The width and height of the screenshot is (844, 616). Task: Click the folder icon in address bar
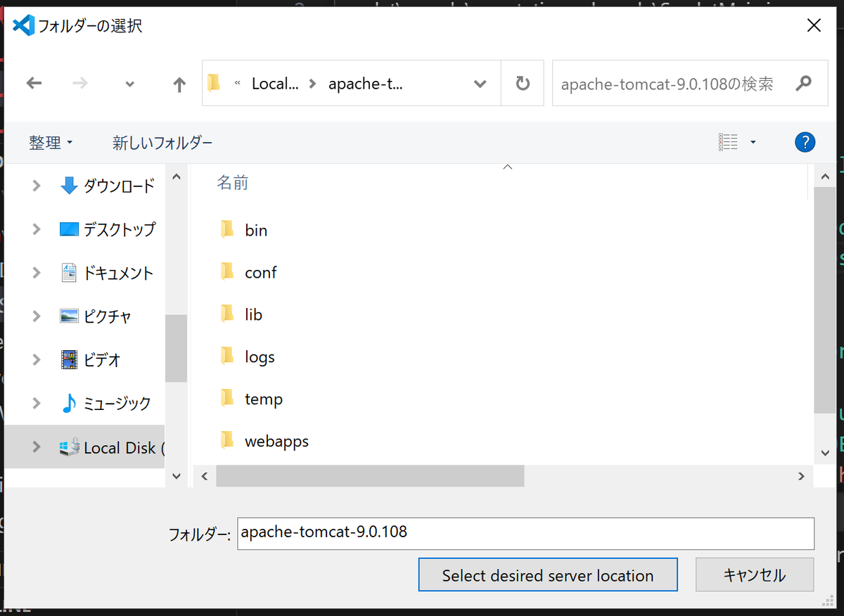pos(215,84)
